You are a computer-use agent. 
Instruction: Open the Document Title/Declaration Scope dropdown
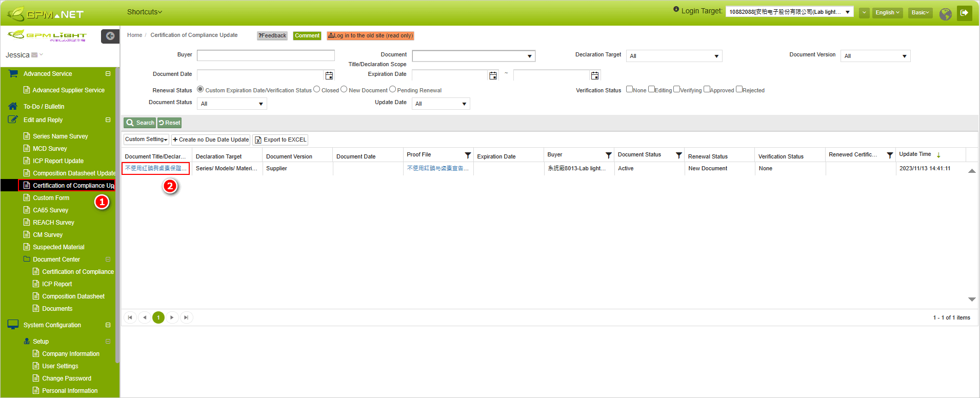[474, 56]
